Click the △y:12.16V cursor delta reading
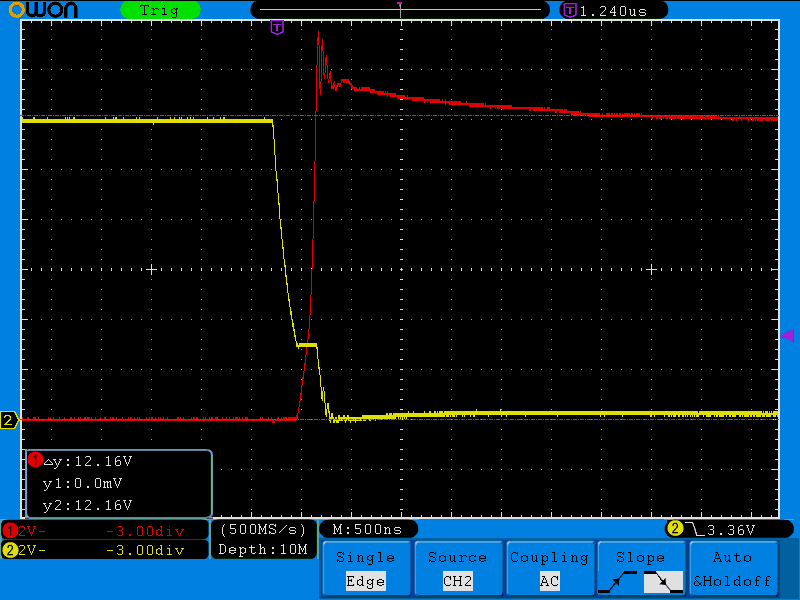The width and height of the screenshot is (800, 600). pyautogui.click(x=88, y=461)
